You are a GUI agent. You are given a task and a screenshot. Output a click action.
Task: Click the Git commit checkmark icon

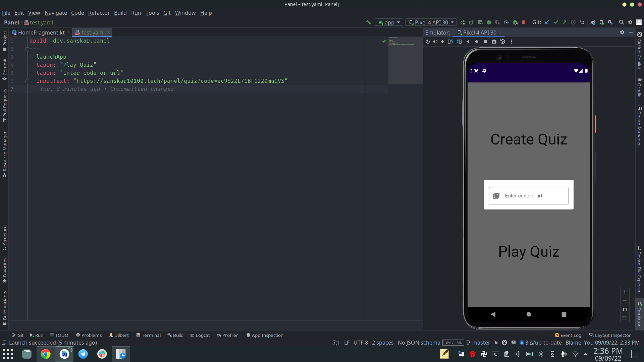tap(556, 22)
